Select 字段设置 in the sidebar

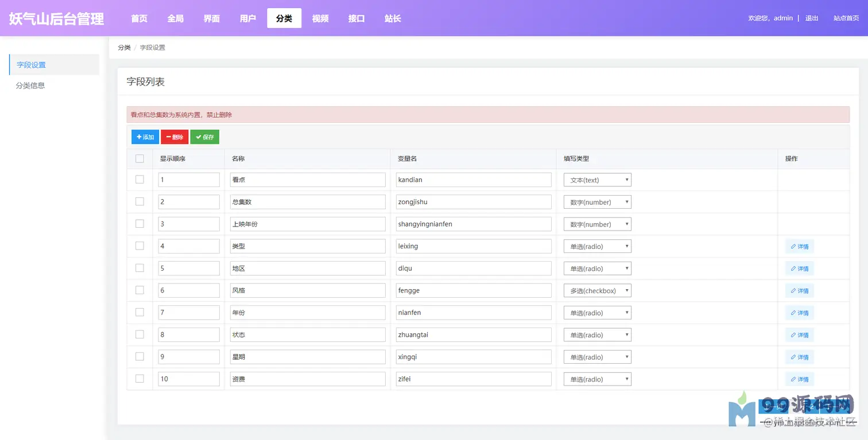55,65
